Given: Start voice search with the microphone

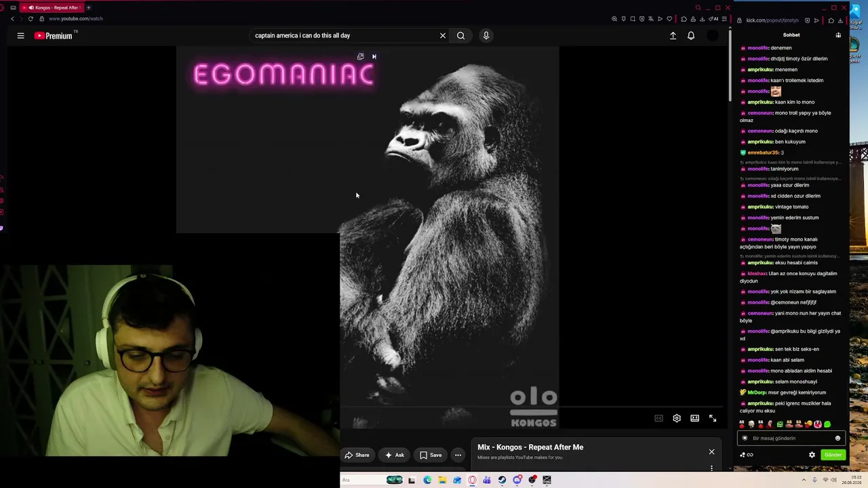Looking at the screenshot, I should (x=486, y=35).
